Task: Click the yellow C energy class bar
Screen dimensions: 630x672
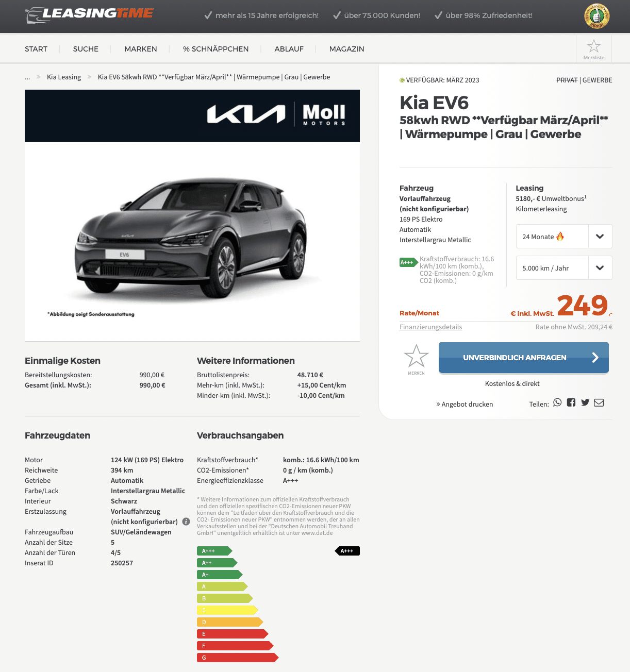Action: coord(227,610)
